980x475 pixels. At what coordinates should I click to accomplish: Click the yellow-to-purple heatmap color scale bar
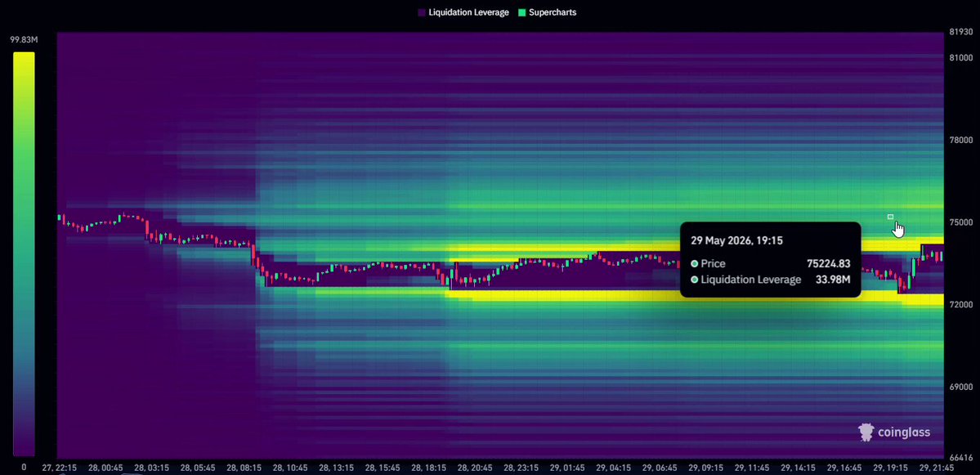(24, 253)
